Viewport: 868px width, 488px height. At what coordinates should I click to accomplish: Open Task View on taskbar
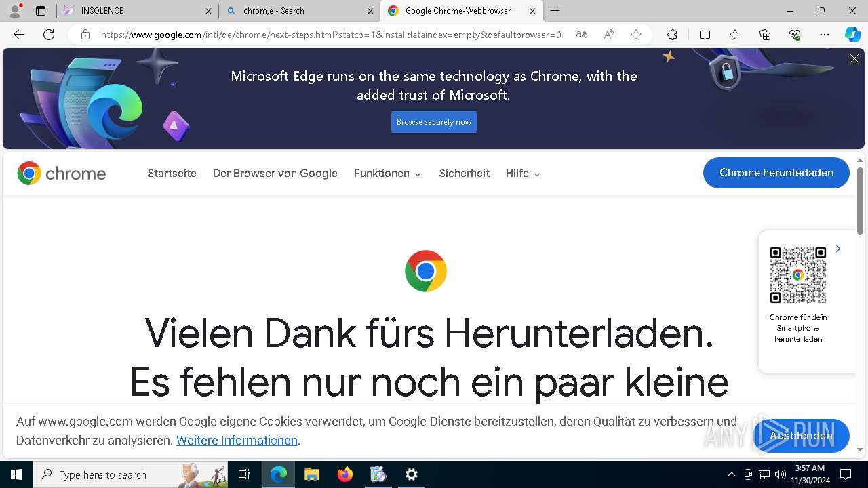[x=244, y=474]
